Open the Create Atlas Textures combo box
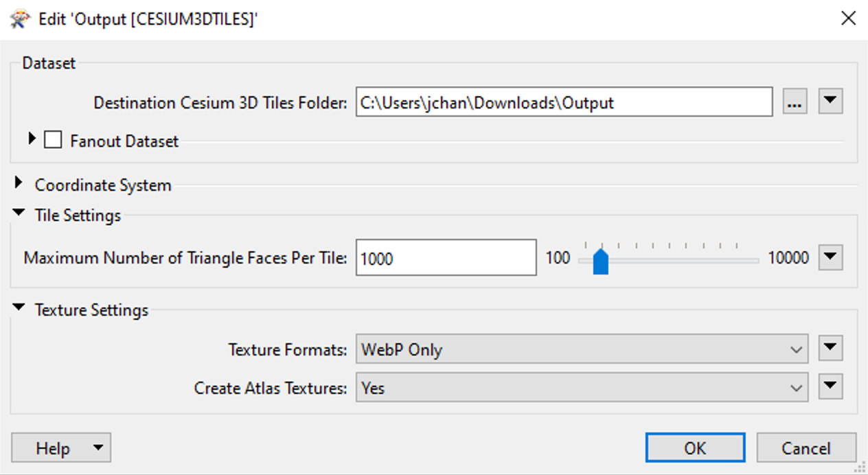 pyautogui.click(x=582, y=388)
